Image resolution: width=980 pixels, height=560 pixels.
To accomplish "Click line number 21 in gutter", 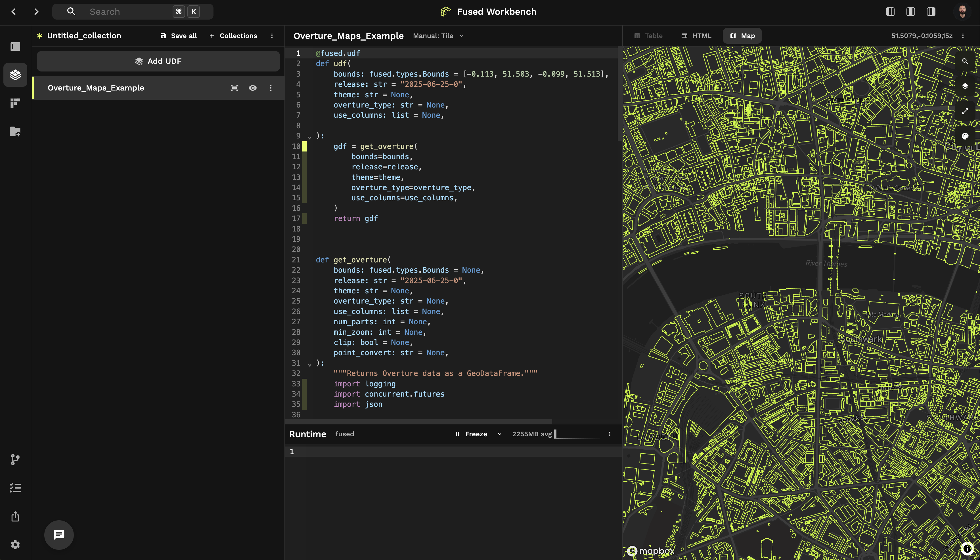I will [x=296, y=260].
